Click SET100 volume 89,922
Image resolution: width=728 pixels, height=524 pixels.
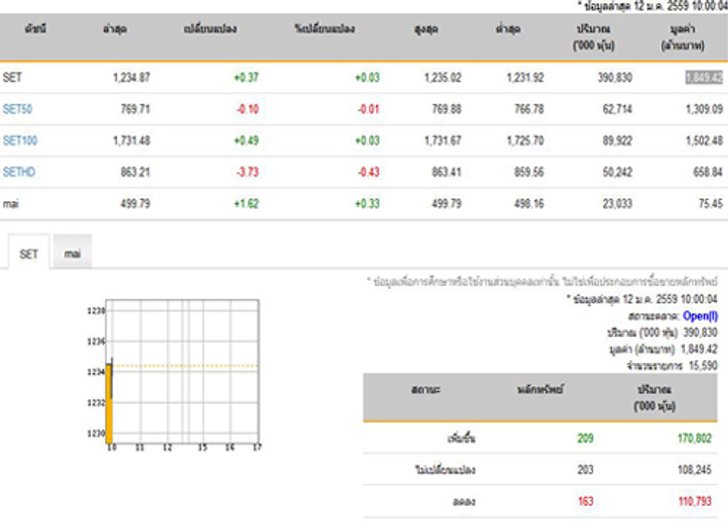[x=618, y=141]
